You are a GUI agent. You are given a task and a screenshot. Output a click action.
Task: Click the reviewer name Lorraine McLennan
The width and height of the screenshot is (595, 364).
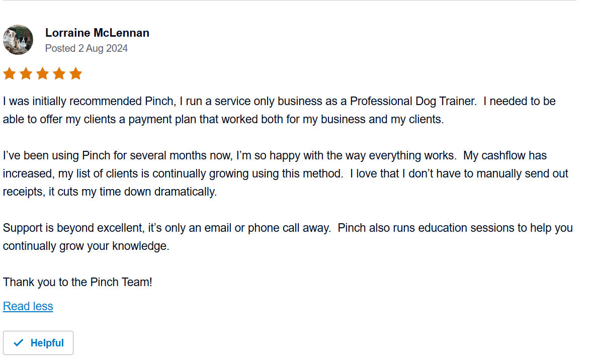97,33
